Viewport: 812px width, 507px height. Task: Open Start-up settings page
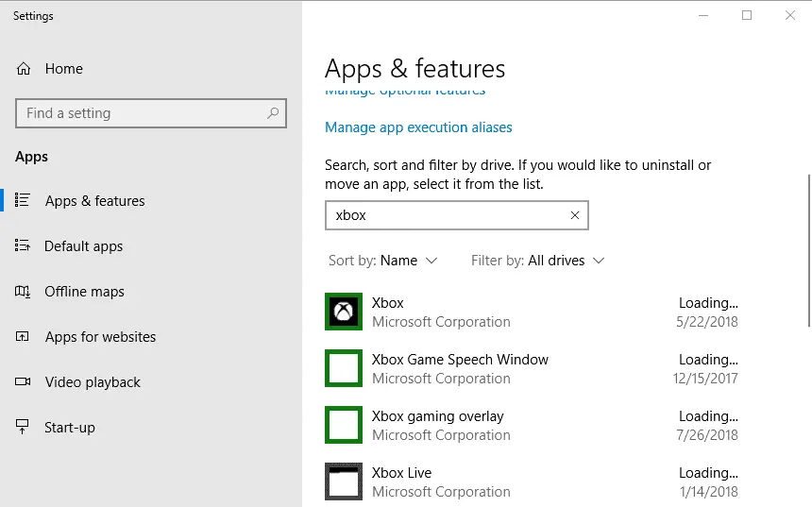70,428
